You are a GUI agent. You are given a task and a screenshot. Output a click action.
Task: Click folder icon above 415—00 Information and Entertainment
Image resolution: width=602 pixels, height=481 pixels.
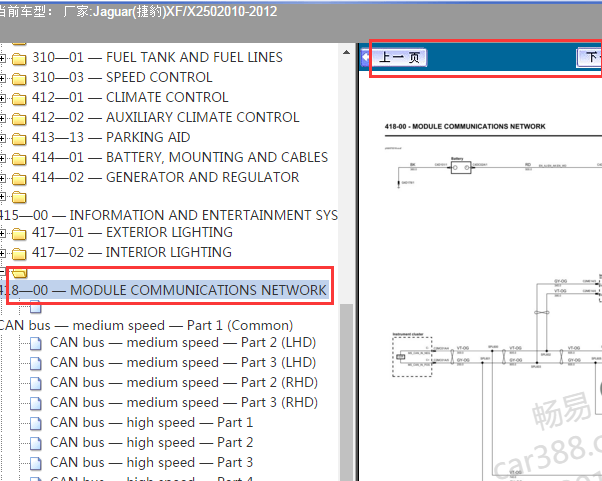pyautogui.click(x=19, y=197)
